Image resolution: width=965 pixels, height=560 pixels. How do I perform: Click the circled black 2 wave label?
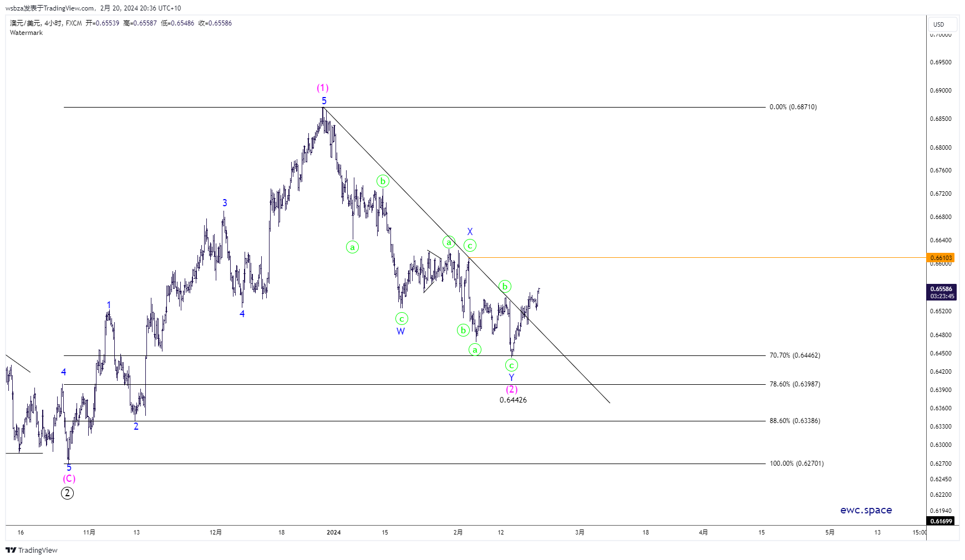click(67, 493)
